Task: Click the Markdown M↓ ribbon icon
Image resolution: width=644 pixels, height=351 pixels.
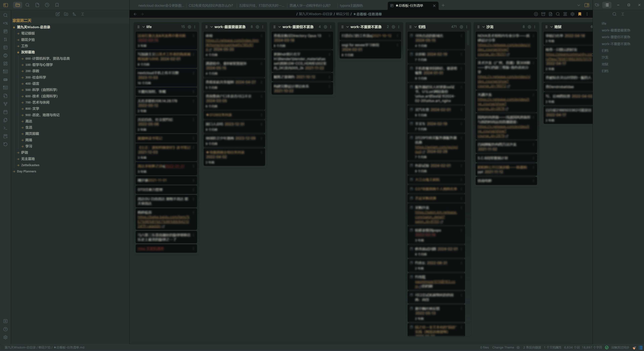Action: pos(5,80)
